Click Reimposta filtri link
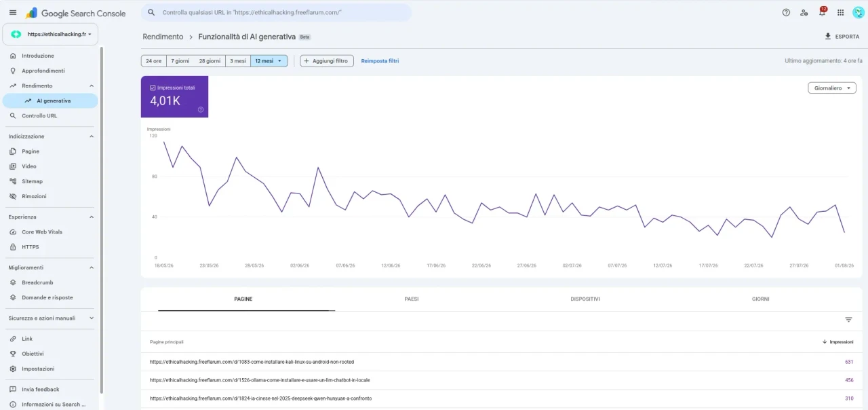 [380, 61]
